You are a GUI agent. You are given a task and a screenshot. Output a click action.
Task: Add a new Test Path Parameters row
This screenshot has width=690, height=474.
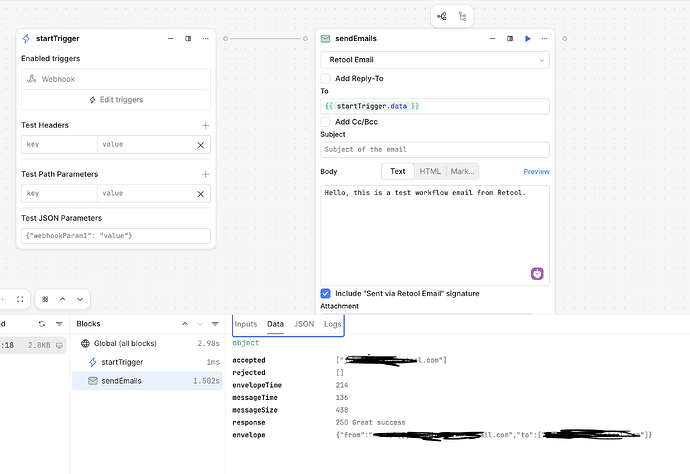(204, 174)
